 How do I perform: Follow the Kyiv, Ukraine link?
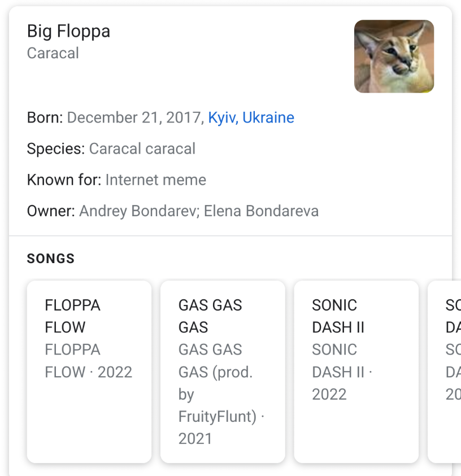[x=251, y=118]
